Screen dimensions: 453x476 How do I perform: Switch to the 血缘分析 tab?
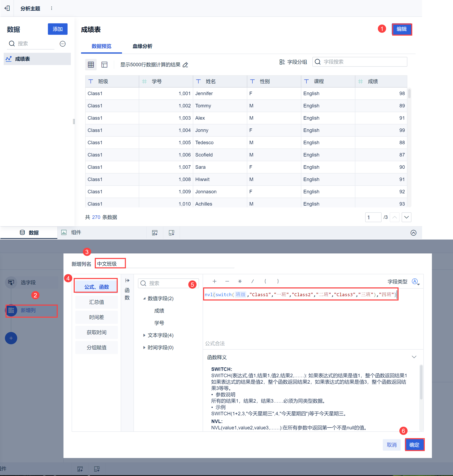tap(142, 46)
